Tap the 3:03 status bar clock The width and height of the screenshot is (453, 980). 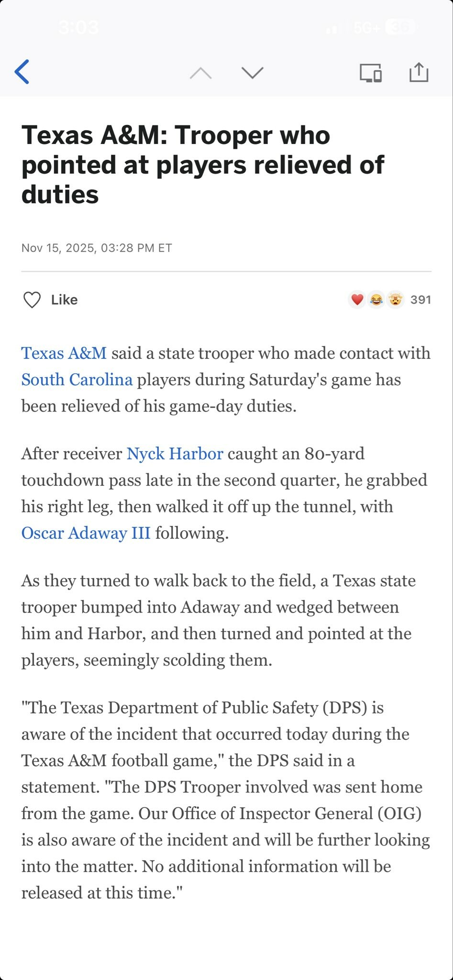[x=79, y=28]
